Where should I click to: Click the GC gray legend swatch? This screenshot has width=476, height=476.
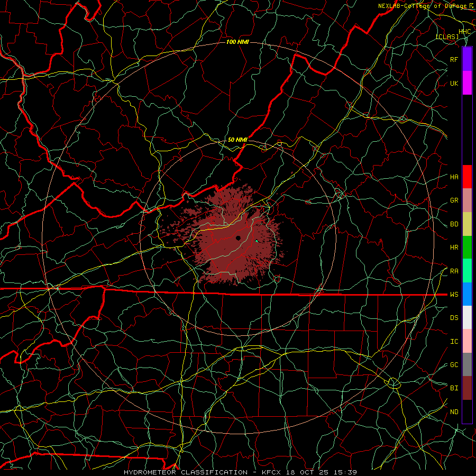(467, 364)
